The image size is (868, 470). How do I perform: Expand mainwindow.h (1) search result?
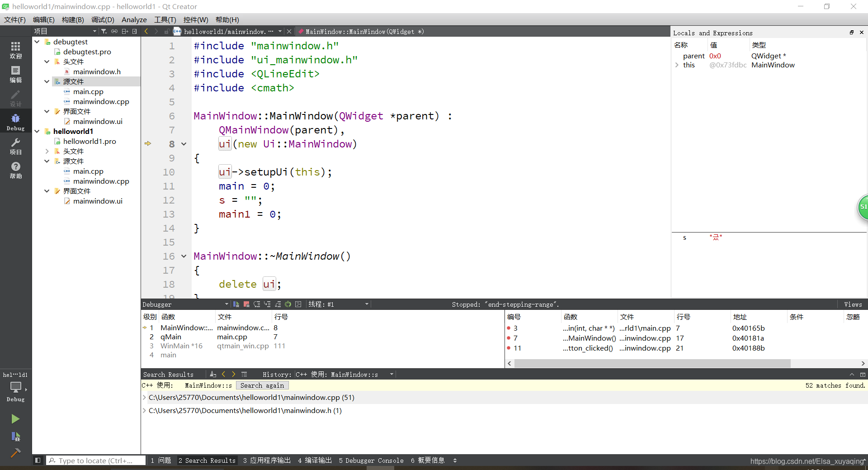click(x=144, y=410)
